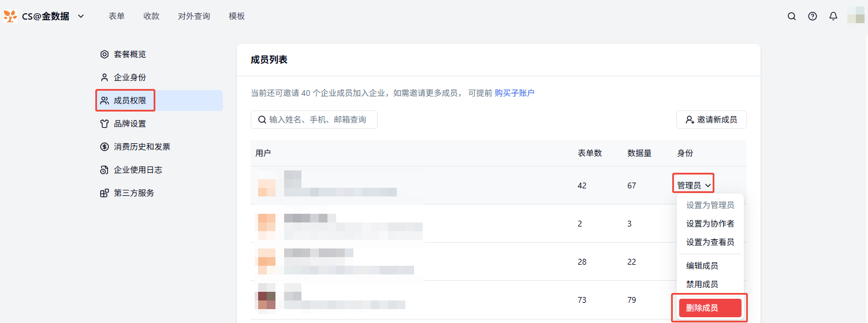Viewport: 868px width, 323px height.
Task: Switch to the 模板 top navigation tab
Action: tap(237, 16)
